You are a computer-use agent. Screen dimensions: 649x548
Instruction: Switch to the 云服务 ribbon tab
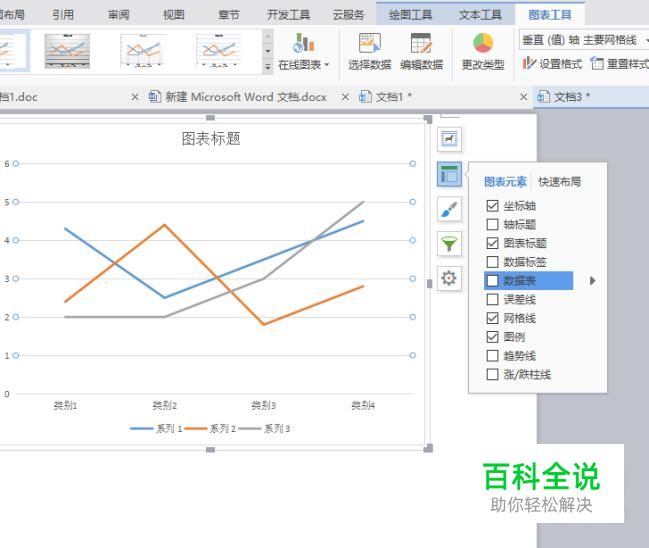point(349,15)
